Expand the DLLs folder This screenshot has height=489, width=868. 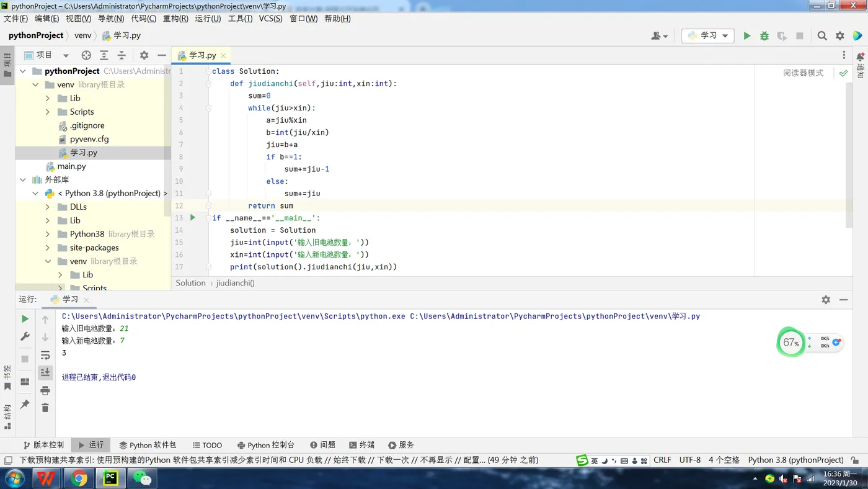(48, 207)
